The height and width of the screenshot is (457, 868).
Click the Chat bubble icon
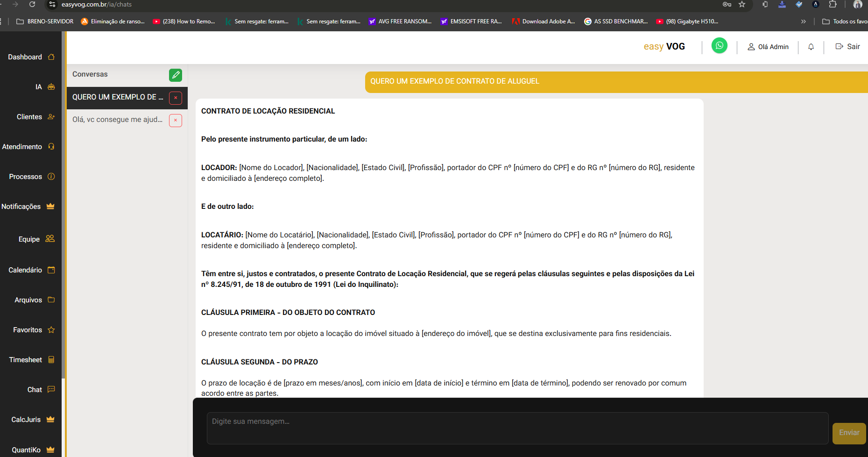pos(51,390)
